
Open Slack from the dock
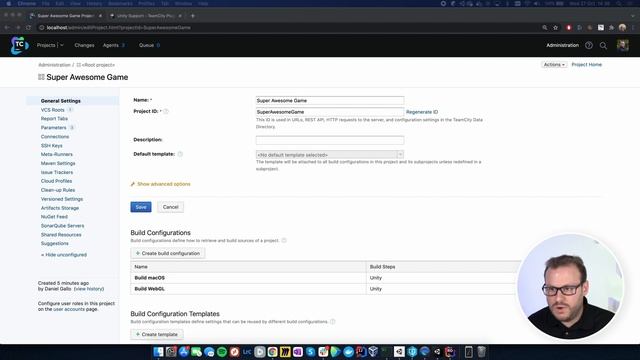[323, 351]
